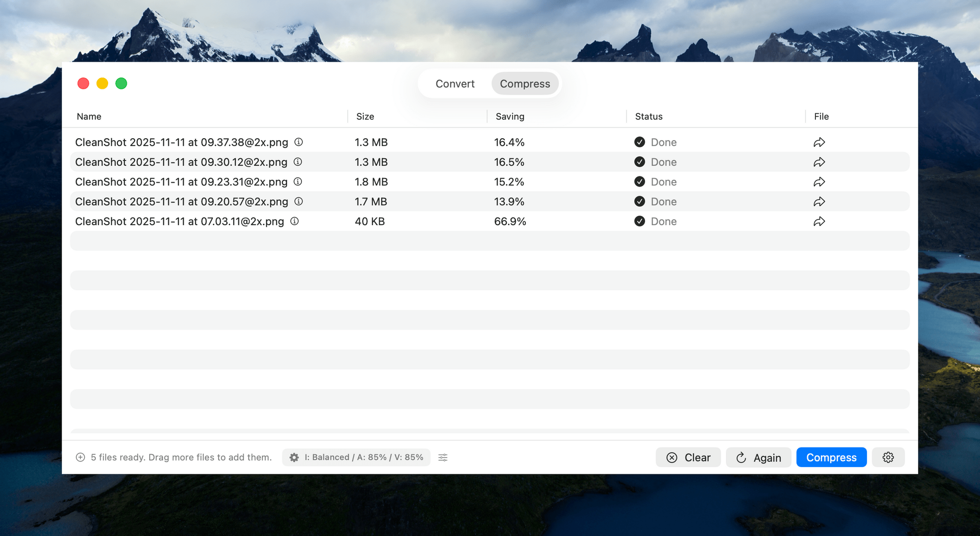The height and width of the screenshot is (536, 980).
Task: Select the Compress tab at top
Action: click(x=525, y=84)
